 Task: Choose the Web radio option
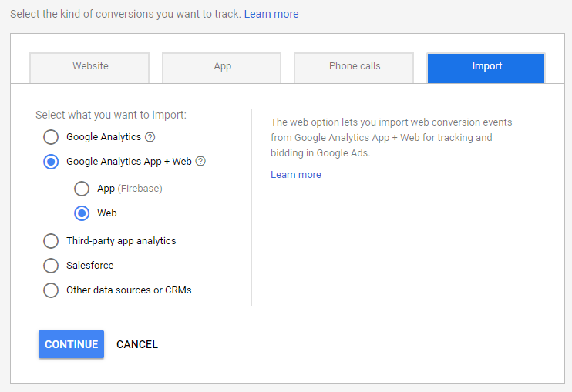(82, 213)
